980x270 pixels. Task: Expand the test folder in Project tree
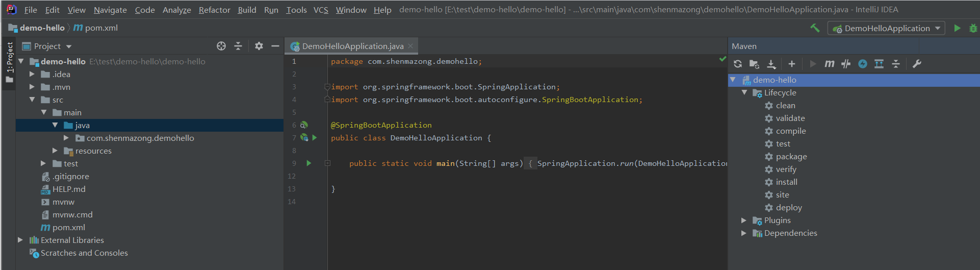click(x=43, y=163)
